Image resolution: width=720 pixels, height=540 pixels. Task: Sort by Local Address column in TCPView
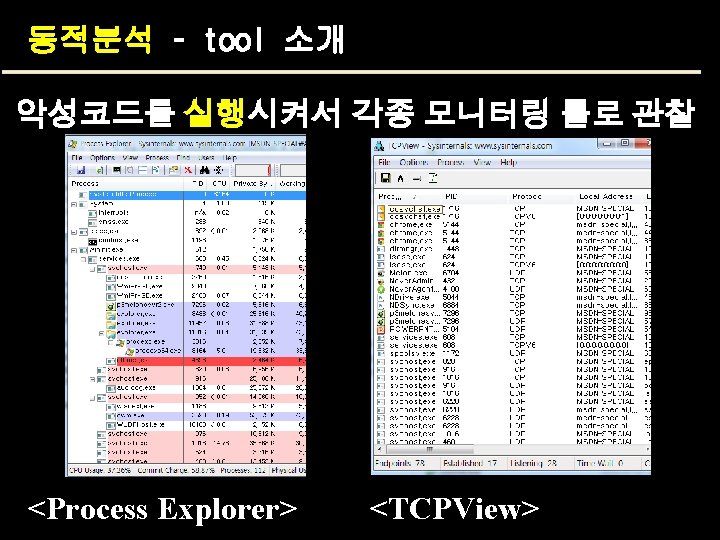608,197
